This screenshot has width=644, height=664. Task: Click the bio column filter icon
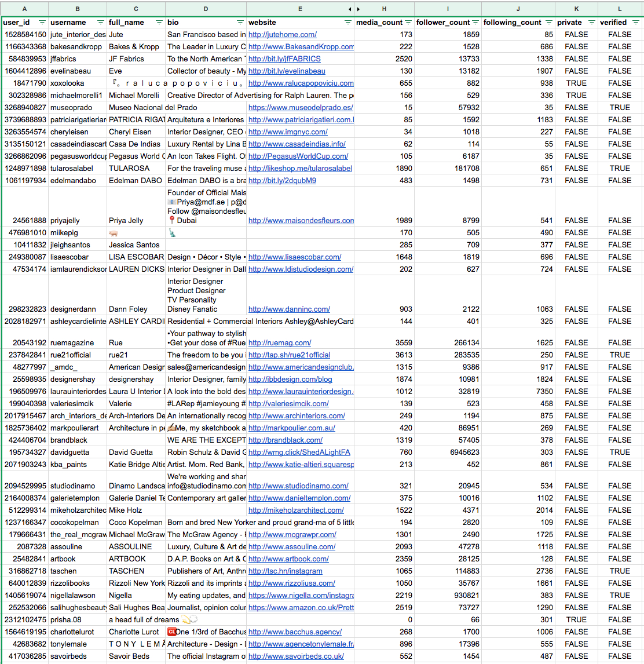(240, 23)
